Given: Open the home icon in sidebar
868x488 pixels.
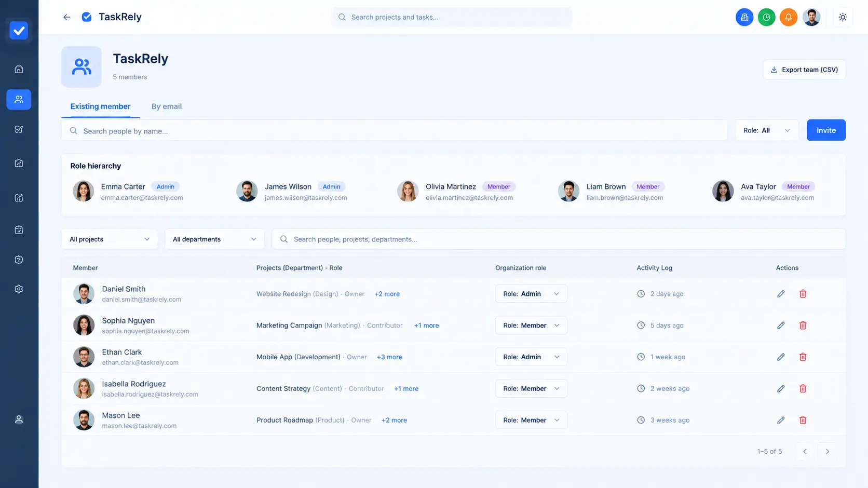Looking at the screenshot, I should (19, 70).
